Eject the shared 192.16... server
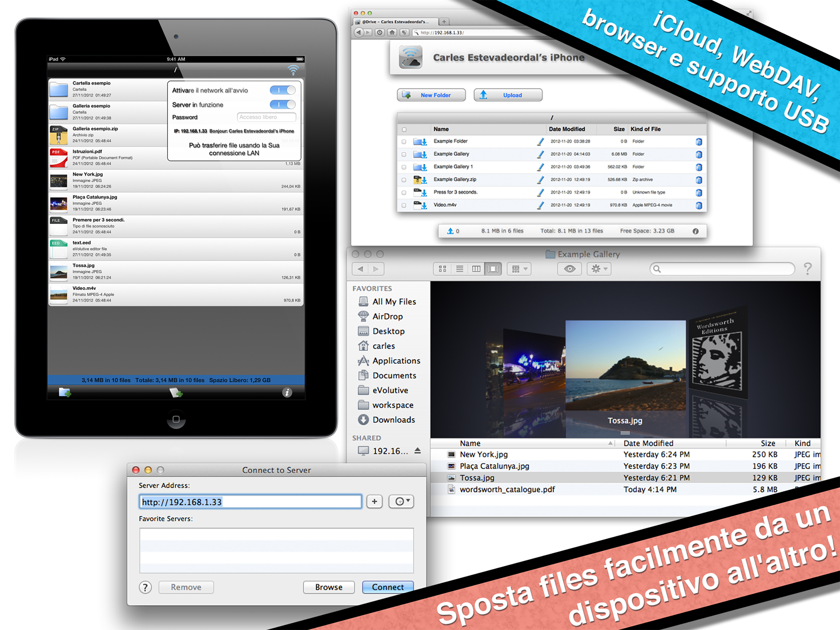This screenshot has width=840, height=630. (417, 451)
